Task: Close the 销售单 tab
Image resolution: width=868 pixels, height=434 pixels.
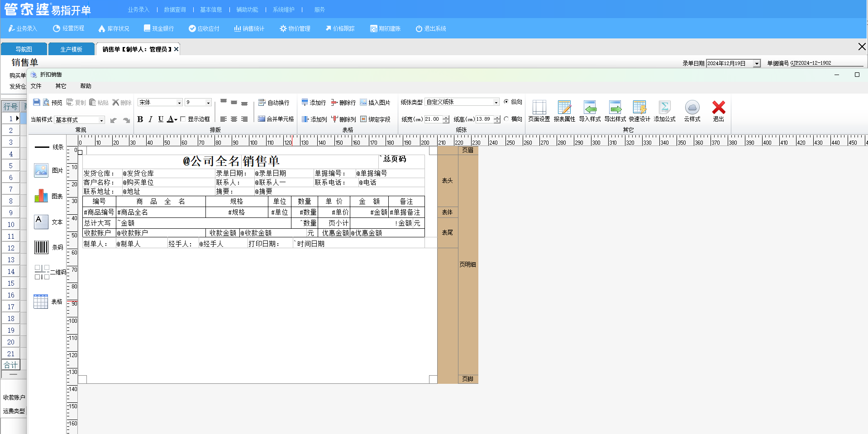Action: click(x=176, y=49)
